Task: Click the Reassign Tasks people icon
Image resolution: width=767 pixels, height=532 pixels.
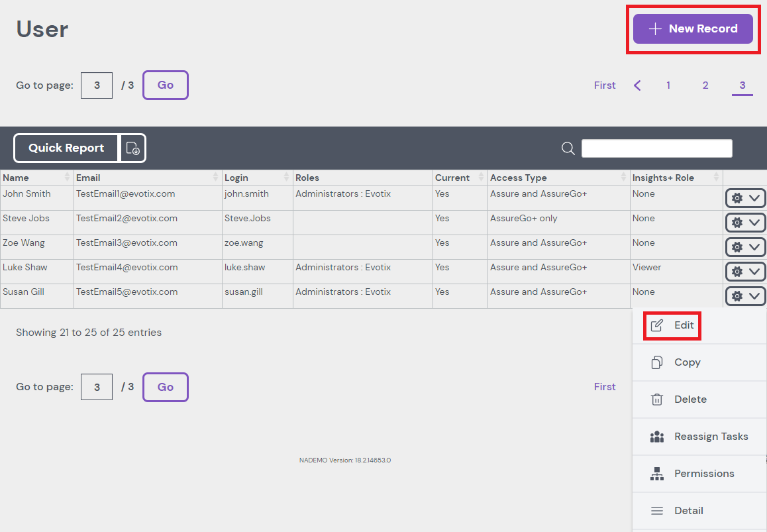Action: [x=656, y=437]
